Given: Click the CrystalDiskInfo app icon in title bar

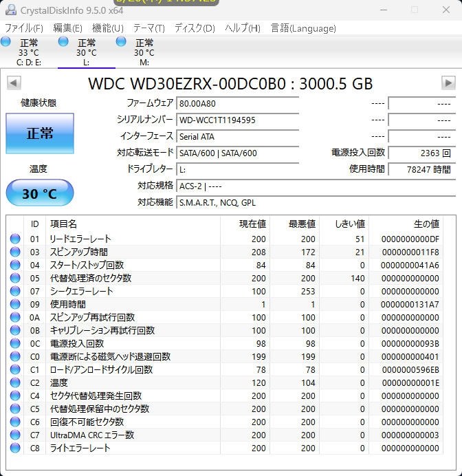Looking at the screenshot, I should (x=10, y=10).
